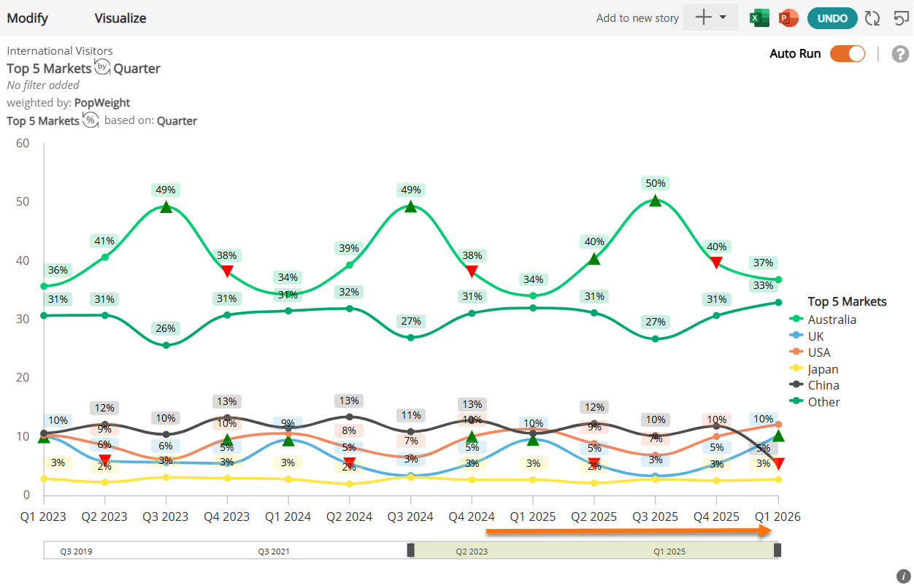
Task: Click the PopWeight weighting link
Action: (102, 103)
